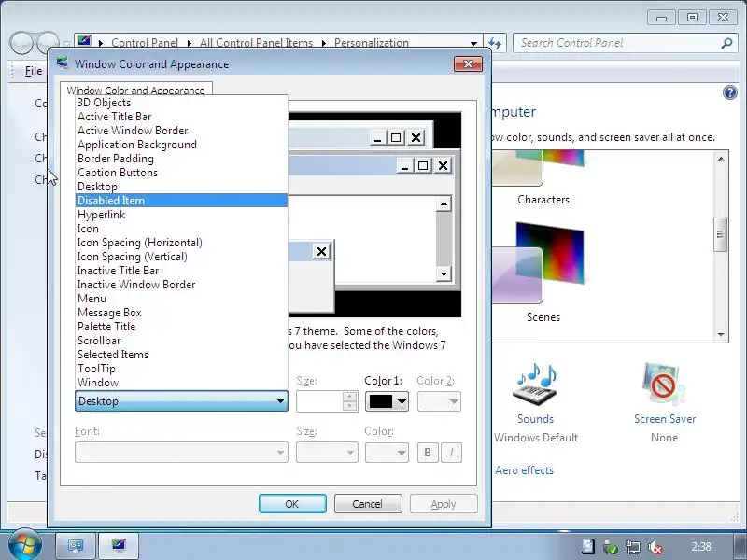Open the address bar history dropdown
This screenshot has height=560, width=747.
(473, 43)
